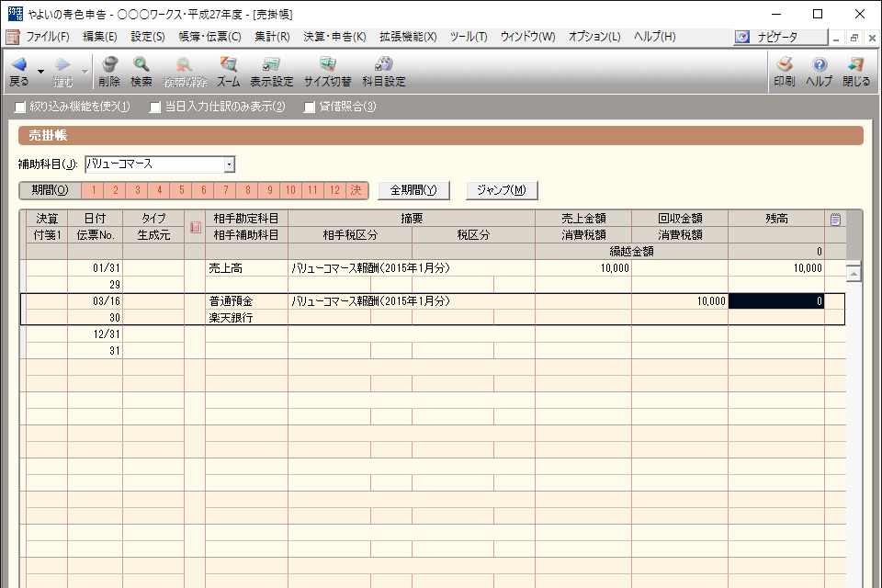Click the 摘要 text in the 01/31 row
The height and width of the screenshot is (588, 882).
(x=370, y=268)
